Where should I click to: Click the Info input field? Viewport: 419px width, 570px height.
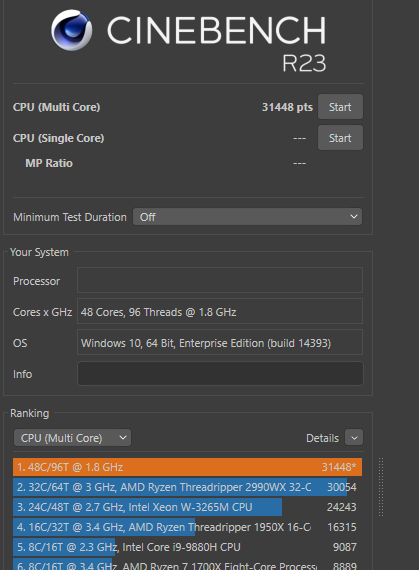pos(220,373)
